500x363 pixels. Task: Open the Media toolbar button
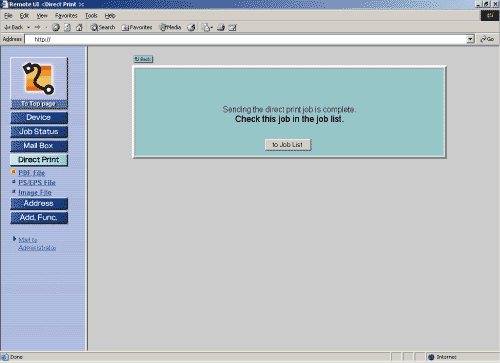[x=170, y=27]
